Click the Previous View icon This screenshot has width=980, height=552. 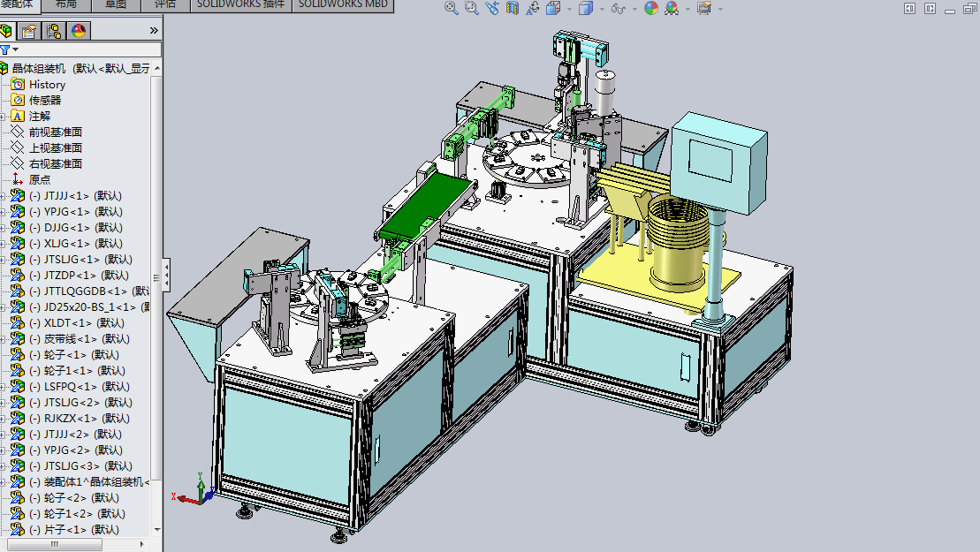(491, 8)
